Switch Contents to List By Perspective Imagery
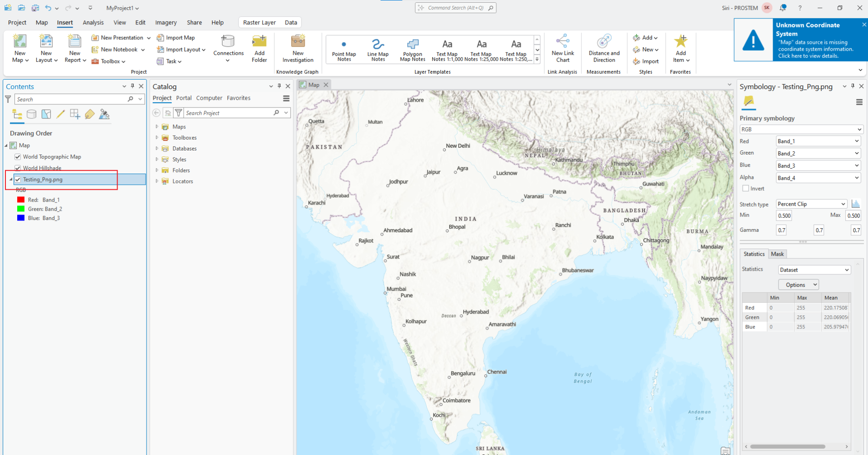868x455 pixels. coord(104,114)
